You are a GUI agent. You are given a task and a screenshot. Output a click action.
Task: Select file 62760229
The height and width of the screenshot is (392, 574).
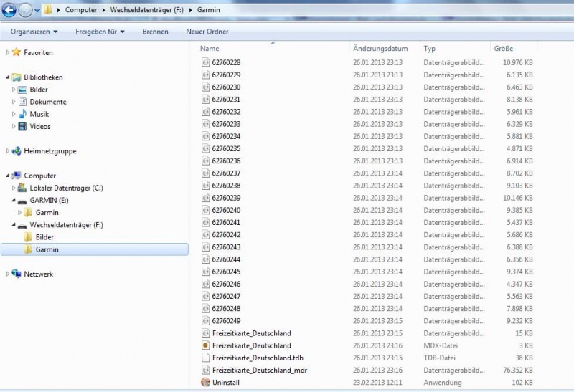tap(226, 75)
